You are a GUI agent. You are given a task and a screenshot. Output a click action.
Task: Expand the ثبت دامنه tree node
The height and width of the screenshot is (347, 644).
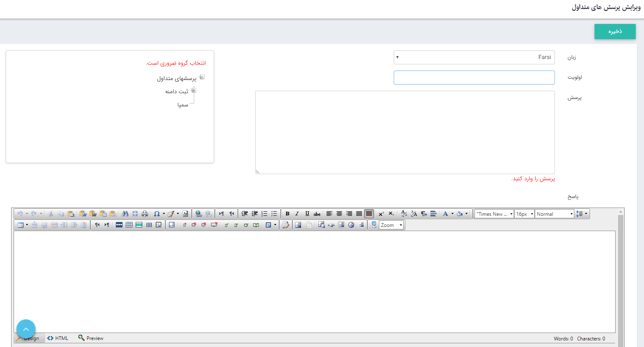(x=194, y=90)
